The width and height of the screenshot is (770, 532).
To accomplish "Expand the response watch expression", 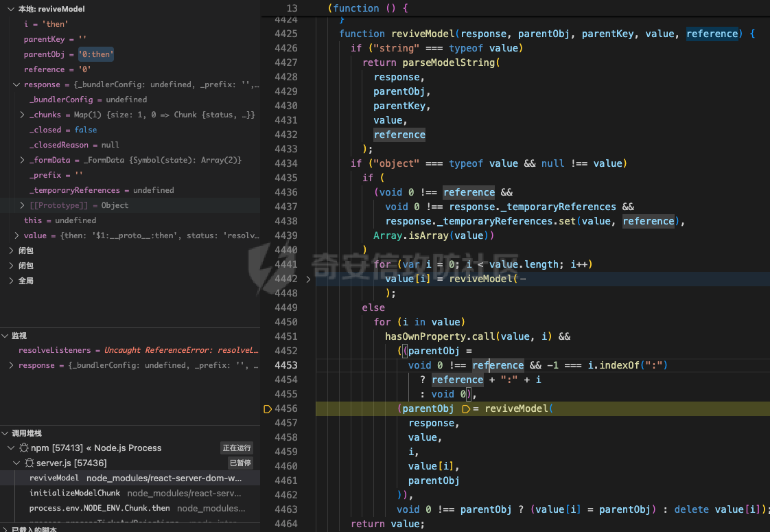I will (11, 366).
